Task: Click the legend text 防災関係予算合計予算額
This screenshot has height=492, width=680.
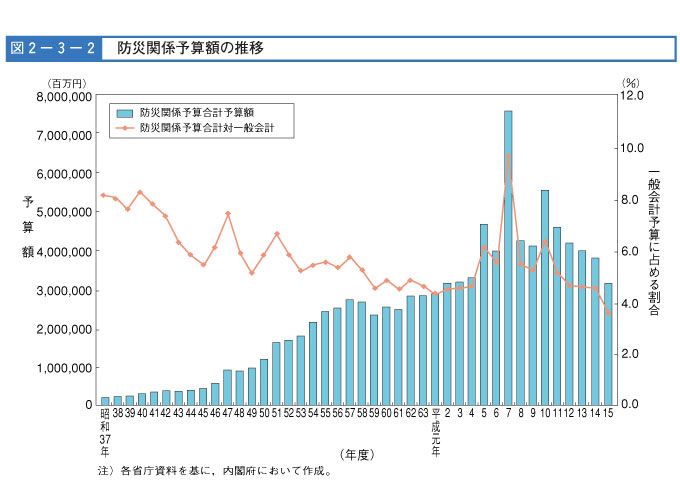Action: (x=197, y=113)
